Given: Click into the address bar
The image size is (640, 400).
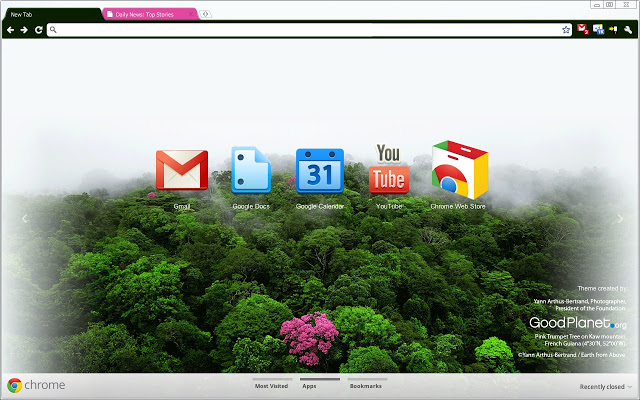Looking at the screenshot, I should coord(309,30).
